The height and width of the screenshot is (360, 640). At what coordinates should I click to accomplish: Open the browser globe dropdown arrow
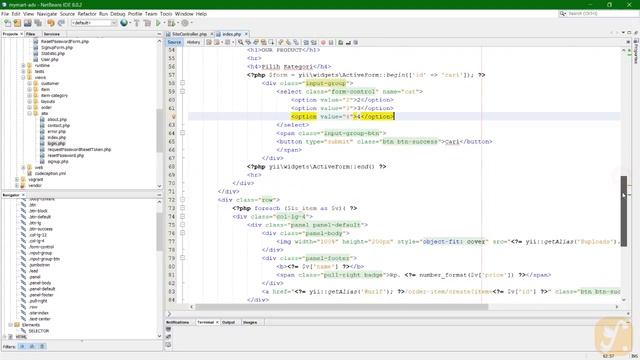130,23
